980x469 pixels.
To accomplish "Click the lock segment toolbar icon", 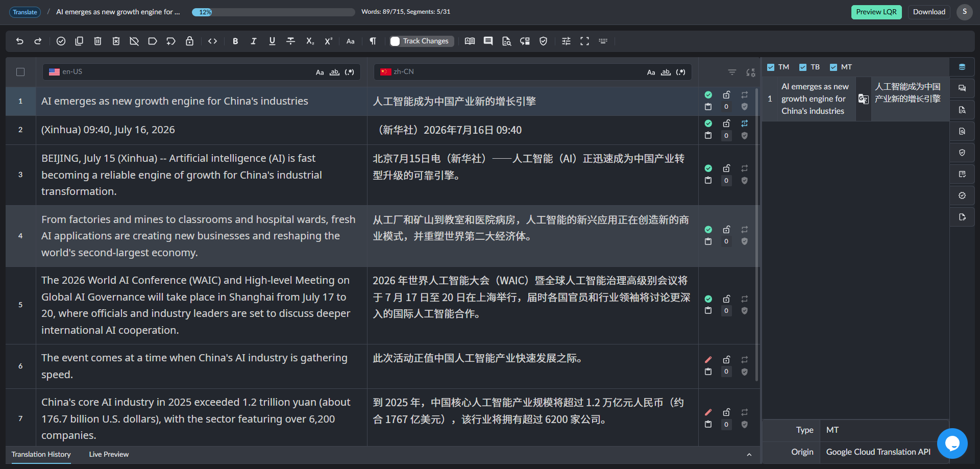I will [189, 41].
